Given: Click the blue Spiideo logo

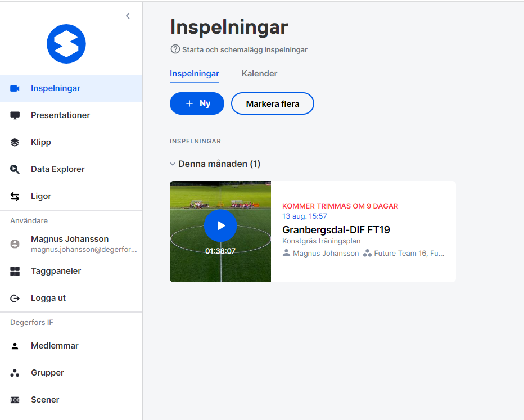Looking at the screenshot, I should tap(66, 44).
